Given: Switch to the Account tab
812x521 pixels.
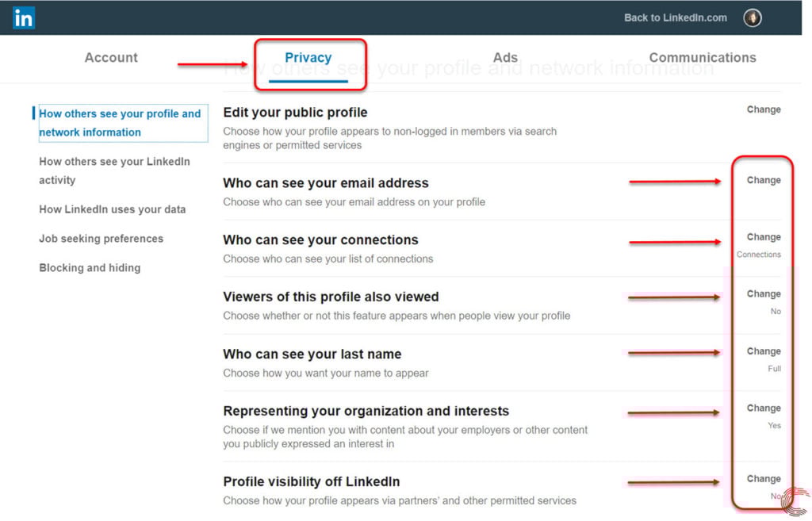Looking at the screenshot, I should pos(111,57).
